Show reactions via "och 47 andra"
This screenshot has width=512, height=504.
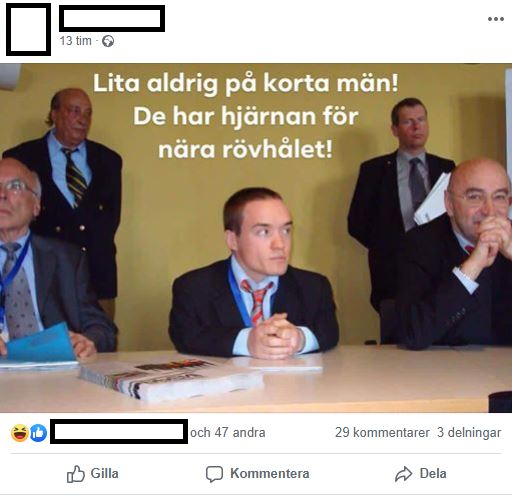point(228,433)
